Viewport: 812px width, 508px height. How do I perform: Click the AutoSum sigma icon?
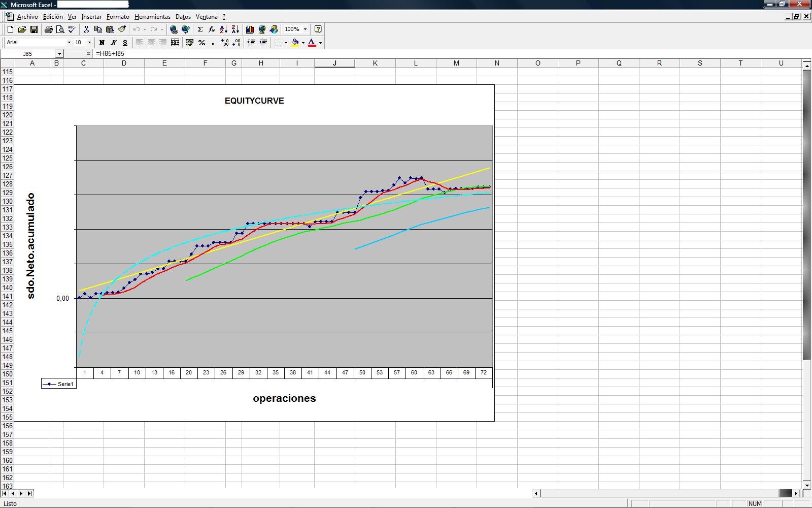point(200,29)
